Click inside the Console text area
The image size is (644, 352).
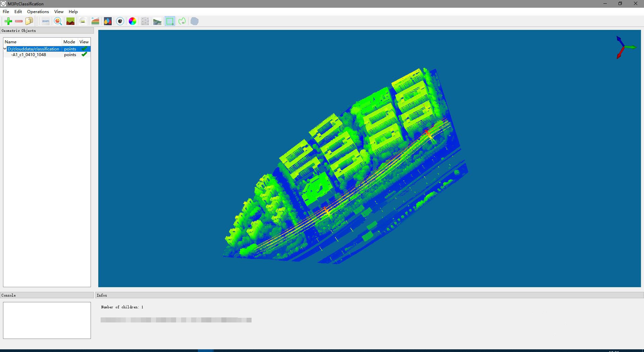[x=47, y=320]
